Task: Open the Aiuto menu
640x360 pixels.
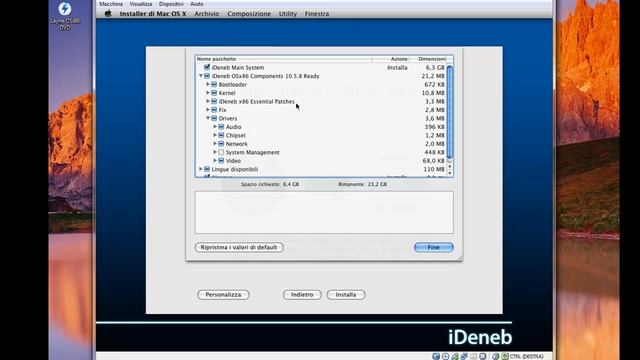Action: (x=197, y=4)
